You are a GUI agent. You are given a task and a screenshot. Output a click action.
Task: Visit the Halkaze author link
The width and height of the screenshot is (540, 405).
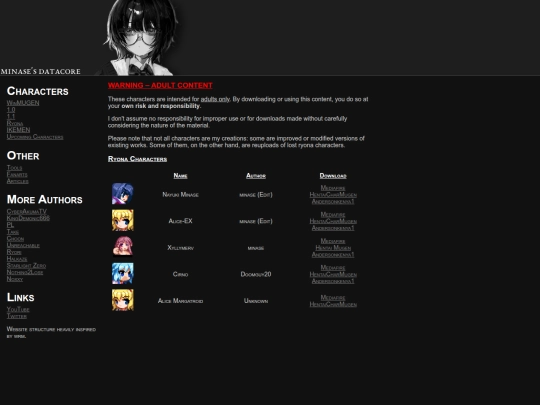[x=17, y=259]
